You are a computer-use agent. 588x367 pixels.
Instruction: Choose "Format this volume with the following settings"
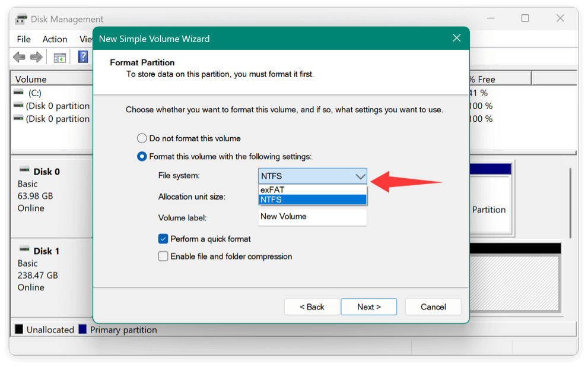pos(142,157)
